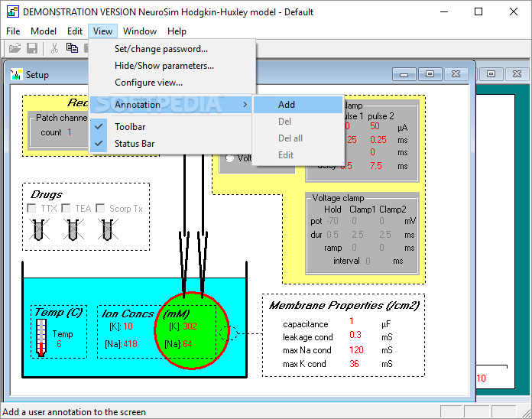This screenshot has height=419, width=532.
Task: Choose Set/change password menu entry
Action: coord(171,49)
